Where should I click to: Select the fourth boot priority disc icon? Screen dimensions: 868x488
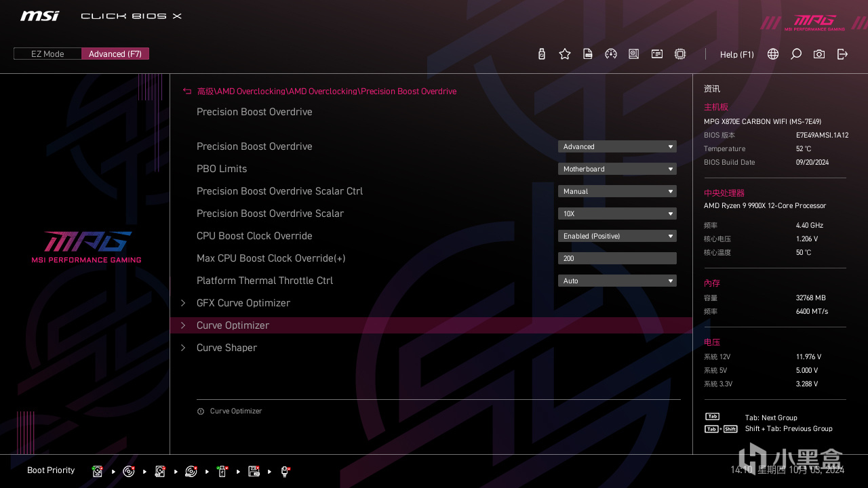[x=191, y=471]
